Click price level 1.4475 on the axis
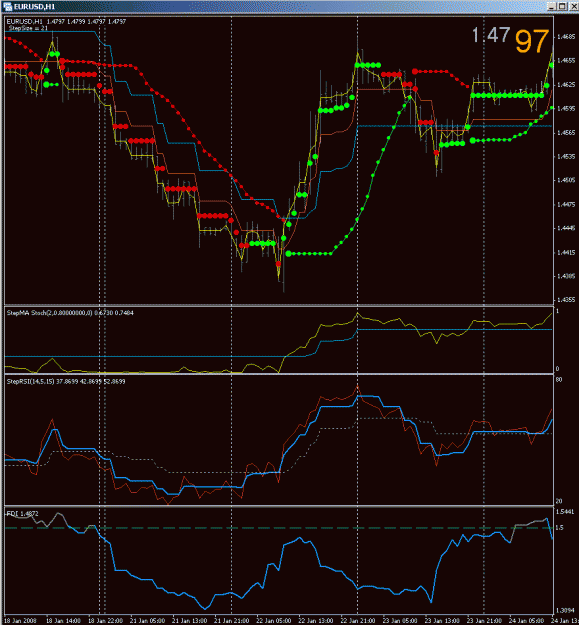Screen dimensions: 579x625 (565, 204)
